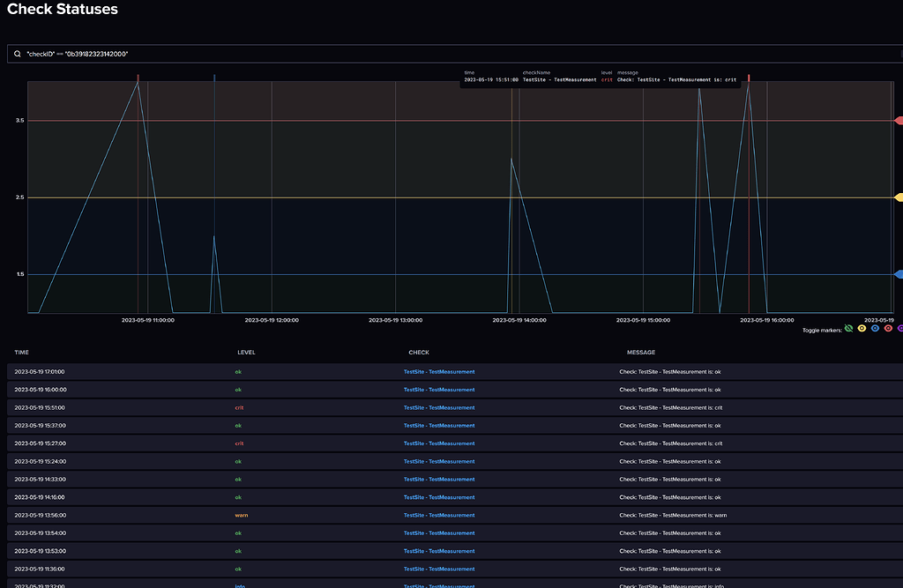Click the MESSAGE column header

point(641,353)
